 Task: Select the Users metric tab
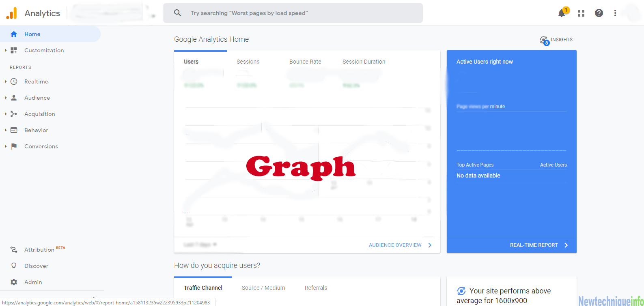(x=191, y=62)
